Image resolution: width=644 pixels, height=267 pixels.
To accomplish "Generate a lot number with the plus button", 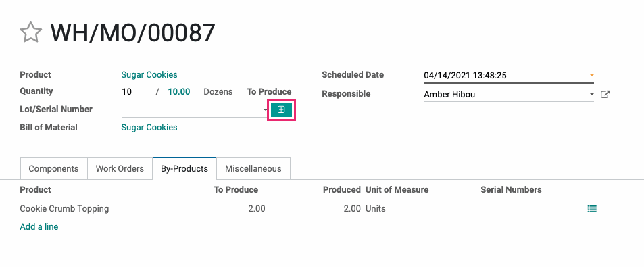I will (x=281, y=110).
